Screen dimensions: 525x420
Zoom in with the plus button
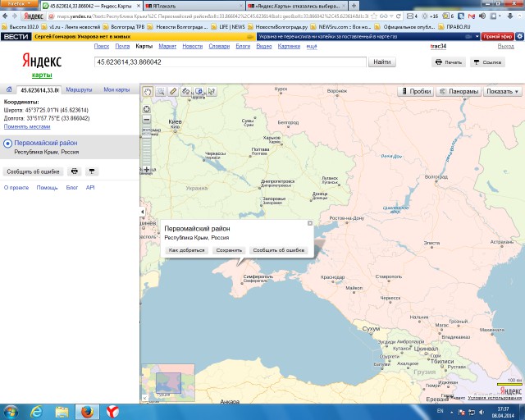point(147,170)
